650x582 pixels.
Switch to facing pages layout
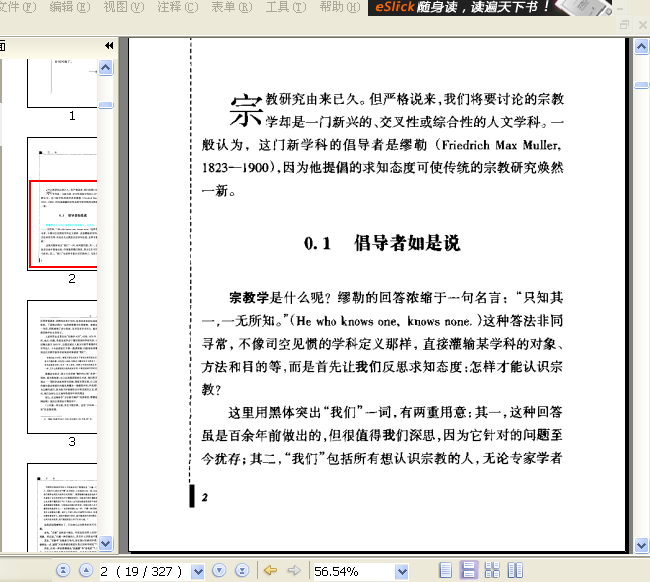tap(515, 570)
